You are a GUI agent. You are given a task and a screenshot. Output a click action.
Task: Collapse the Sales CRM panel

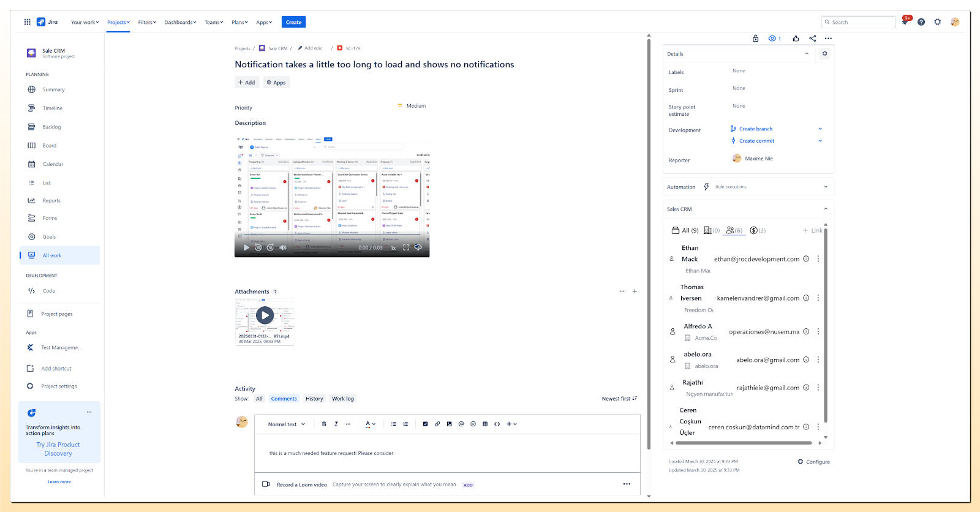point(826,209)
